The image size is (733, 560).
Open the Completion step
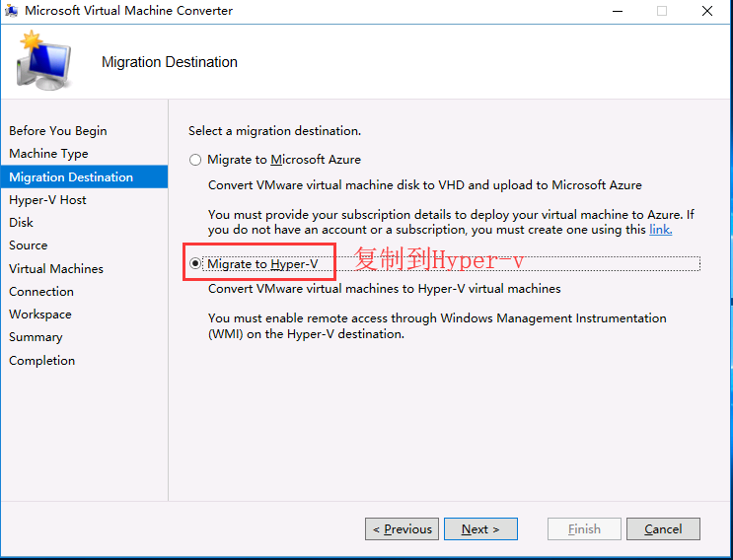[x=42, y=361]
